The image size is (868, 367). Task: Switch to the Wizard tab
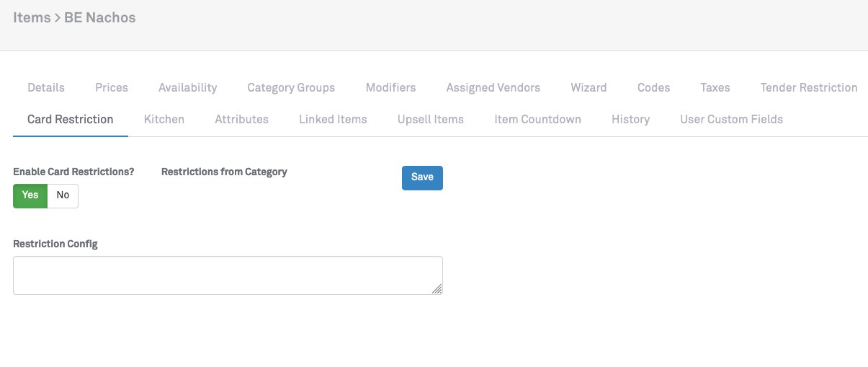pyautogui.click(x=589, y=88)
